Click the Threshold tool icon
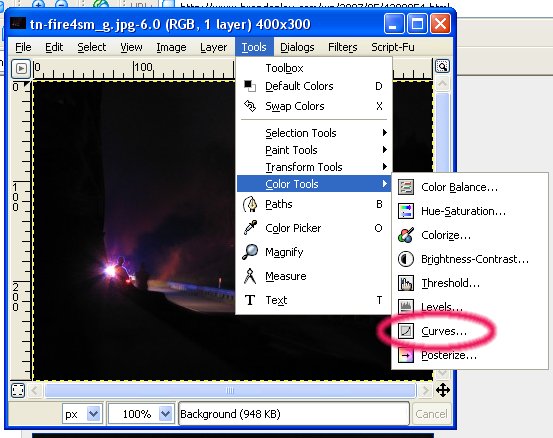Screen dimensions: 553x438 click(406, 283)
